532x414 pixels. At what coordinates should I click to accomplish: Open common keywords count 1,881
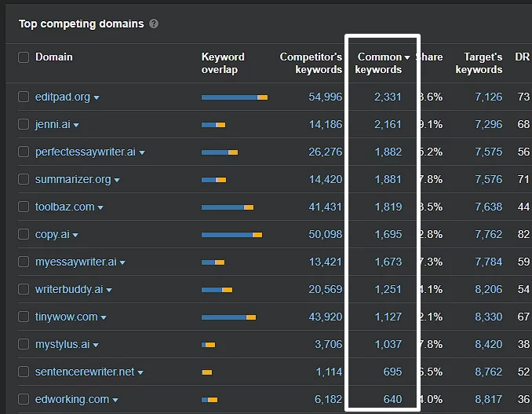click(388, 180)
